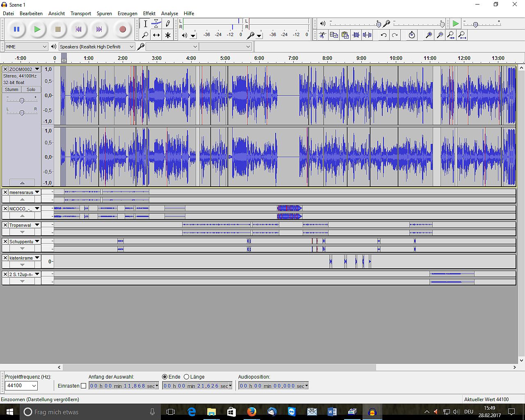Select the Envelope tool
The width and height of the screenshot is (525, 420).
[x=156, y=24]
